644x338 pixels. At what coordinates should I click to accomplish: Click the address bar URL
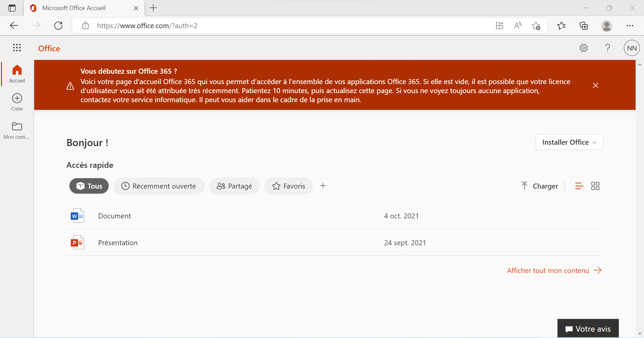[147, 25]
